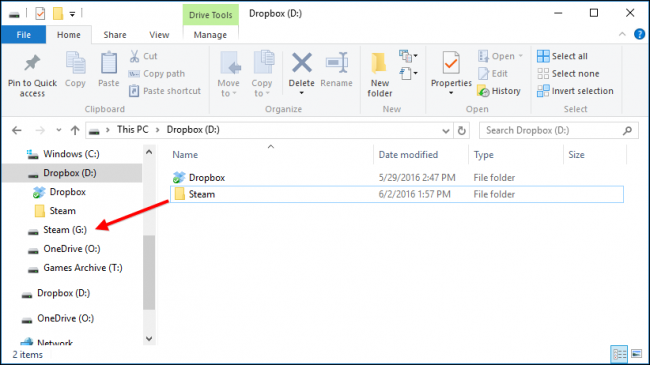This screenshot has height=365, width=650.
Task: Click the Open dropdown in ribbon
Action: (500, 56)
